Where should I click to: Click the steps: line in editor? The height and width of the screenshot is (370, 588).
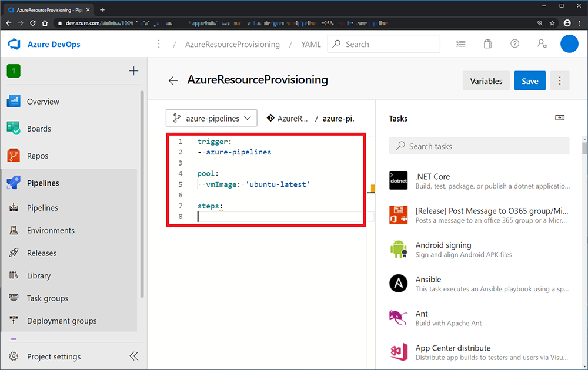pyautogui.click(x=210, y=206)
